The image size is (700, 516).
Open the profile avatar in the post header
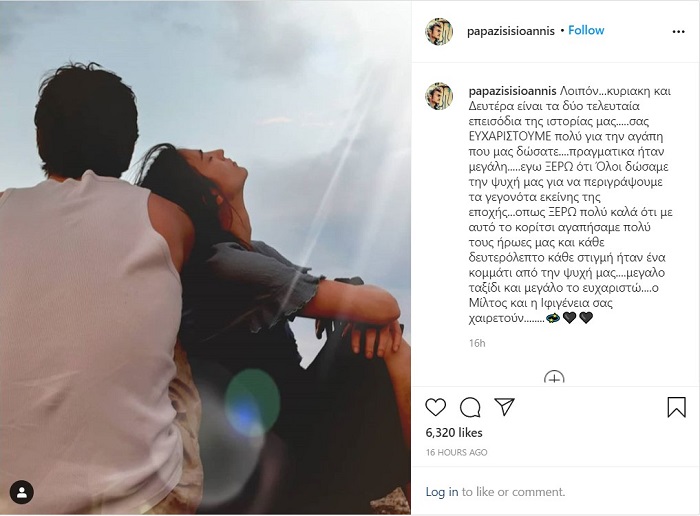[439, 31]
